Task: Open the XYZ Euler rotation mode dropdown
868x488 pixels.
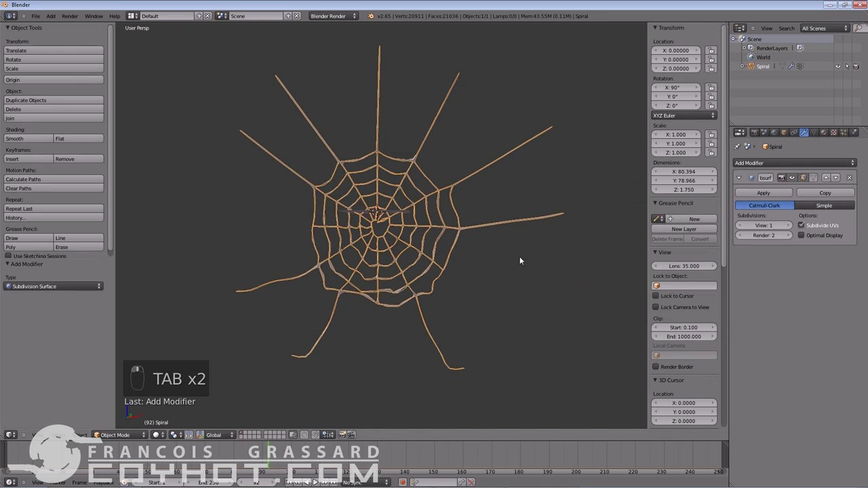Action: tap(684, 116)
